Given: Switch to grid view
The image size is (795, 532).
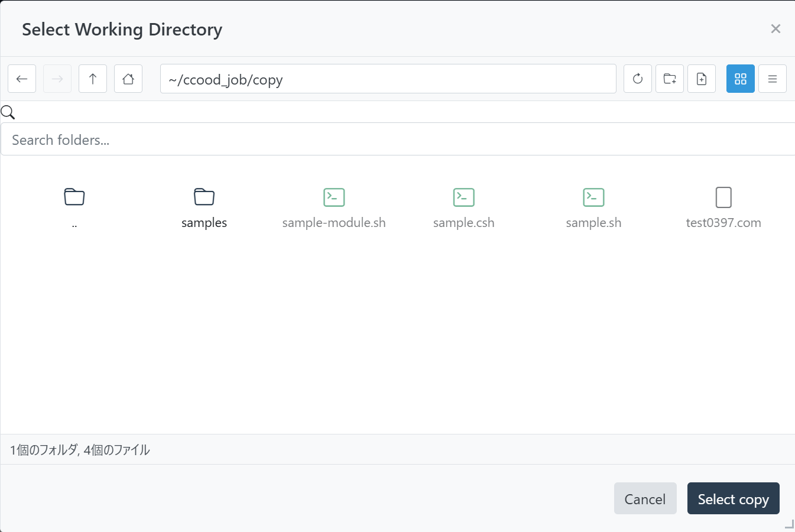Looking at the screenshot, I should (741, 79).
